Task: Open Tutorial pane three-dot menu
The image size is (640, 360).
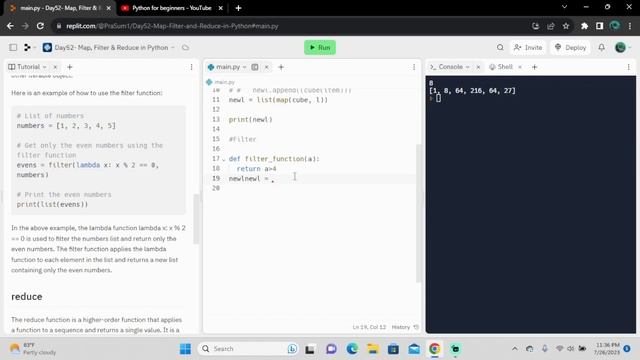Action: coord(191,67)
